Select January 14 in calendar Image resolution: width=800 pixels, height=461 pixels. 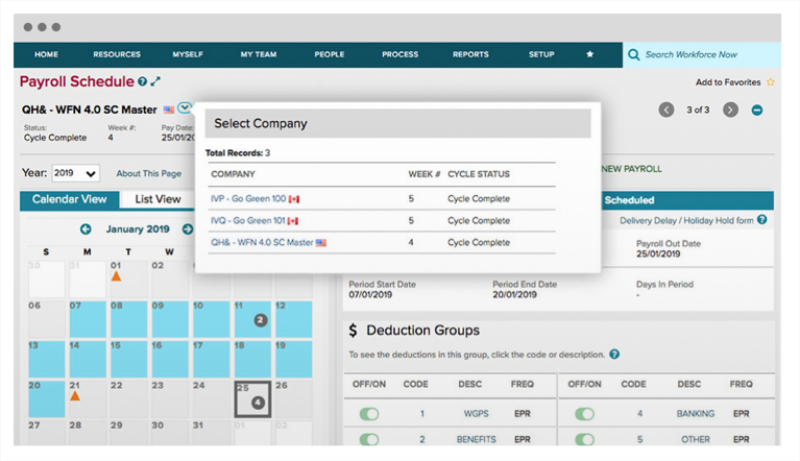click(x=88, y=359)
